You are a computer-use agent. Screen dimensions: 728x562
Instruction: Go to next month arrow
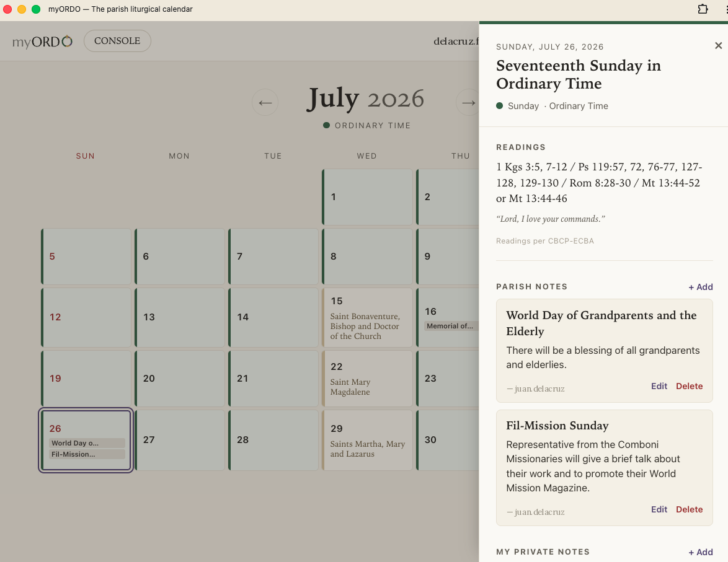pos(468,103)
